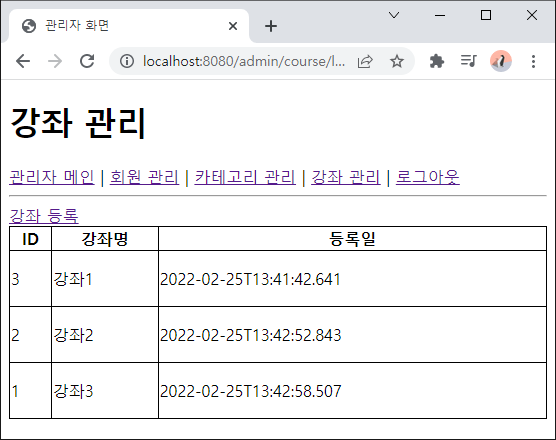
Task: Bookmark this page with the star icon
Action: tap(396, 61)
